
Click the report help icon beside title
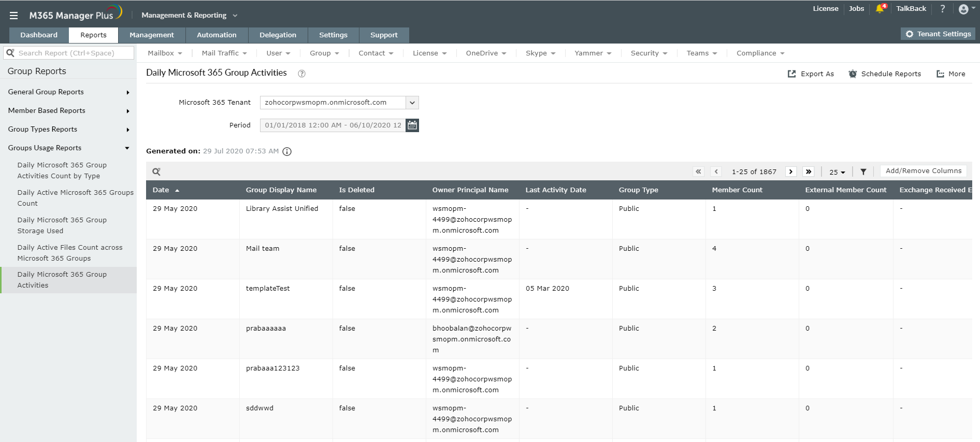301,74
